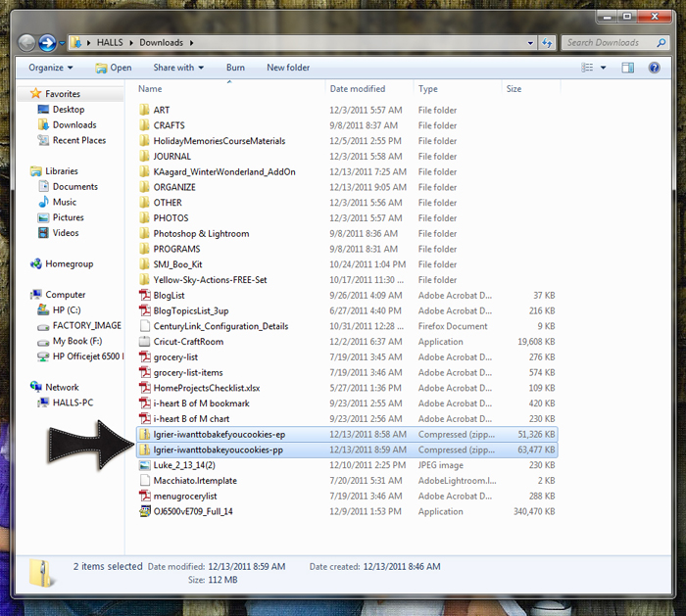Select Downloads in the navigation pane

[74, 124]
